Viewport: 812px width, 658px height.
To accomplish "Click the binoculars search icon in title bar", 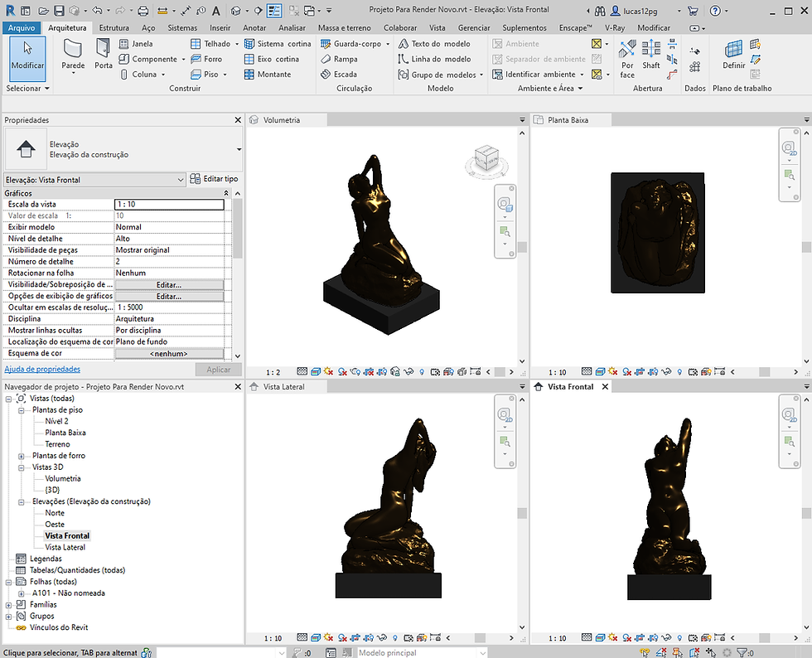I will (x=600, y=11).
